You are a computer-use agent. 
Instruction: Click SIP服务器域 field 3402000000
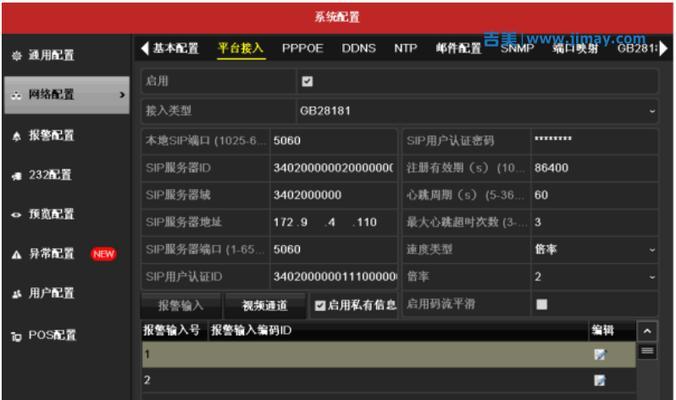click(333, 195)
